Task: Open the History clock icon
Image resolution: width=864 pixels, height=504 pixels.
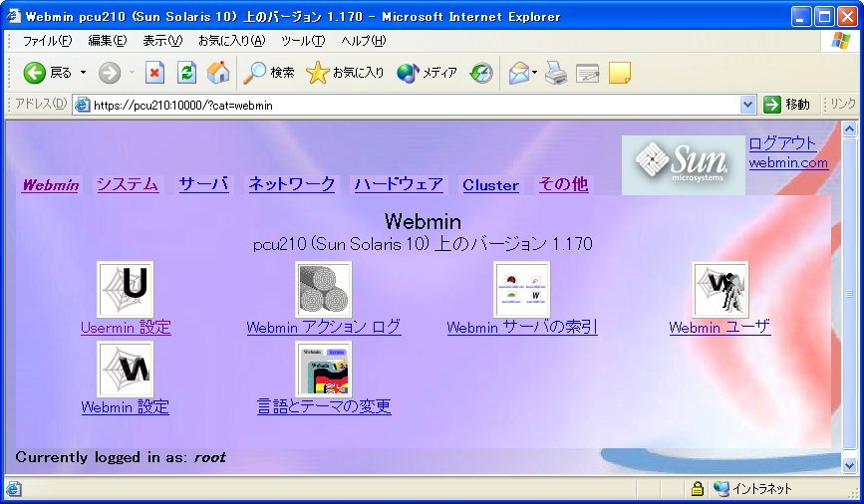Action: click(x=481, y=73)
